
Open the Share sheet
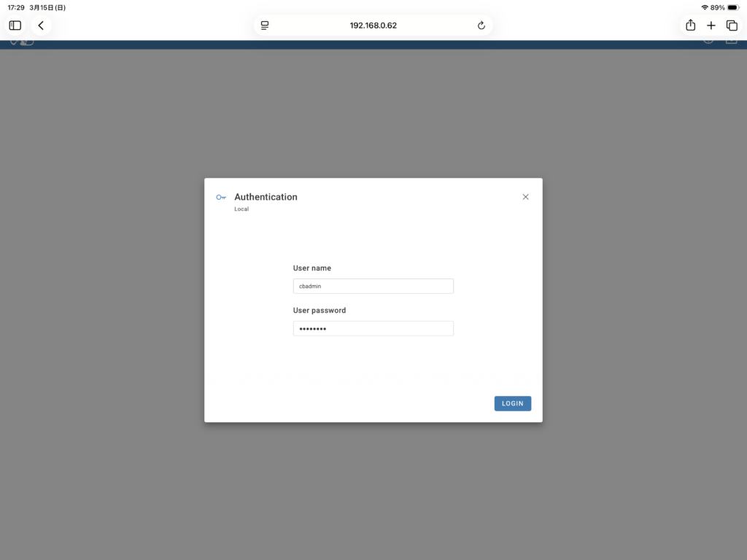[690, 26]
